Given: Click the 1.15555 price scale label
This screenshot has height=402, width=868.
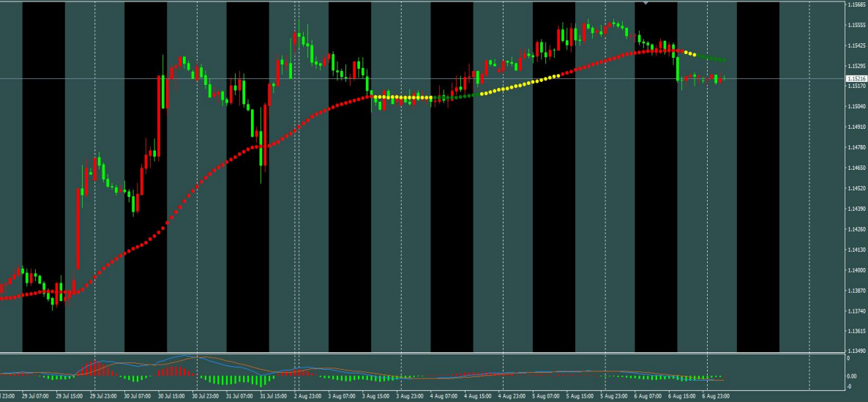Looking at the screenshot, I should [x=856, y=25].
